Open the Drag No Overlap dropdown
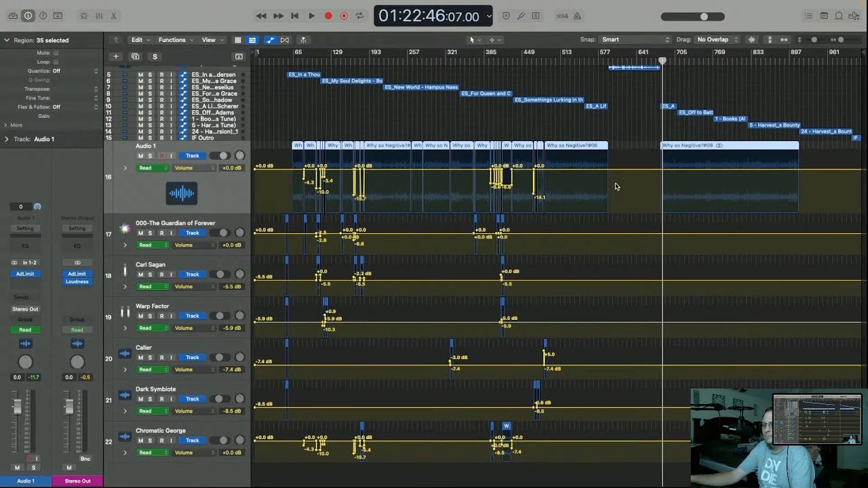The width and height of the screenshot is (868, 488). [717, 40]
